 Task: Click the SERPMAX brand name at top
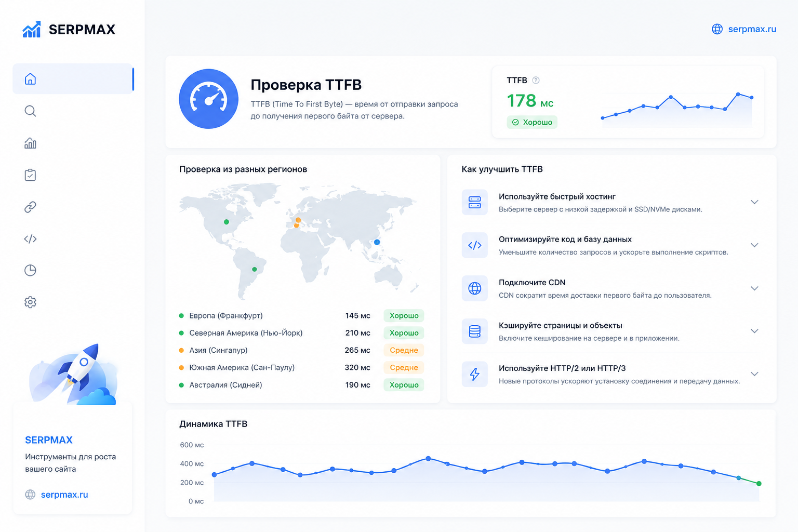pyautogui.click(x=82, y=30)
